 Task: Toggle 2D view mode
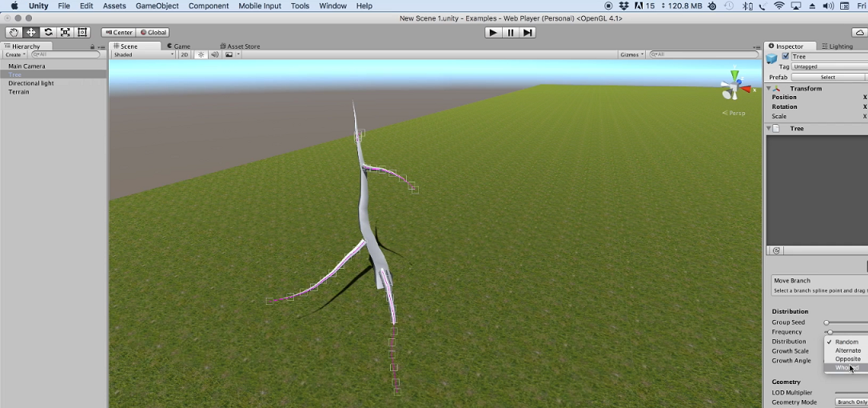pos(185,54)
